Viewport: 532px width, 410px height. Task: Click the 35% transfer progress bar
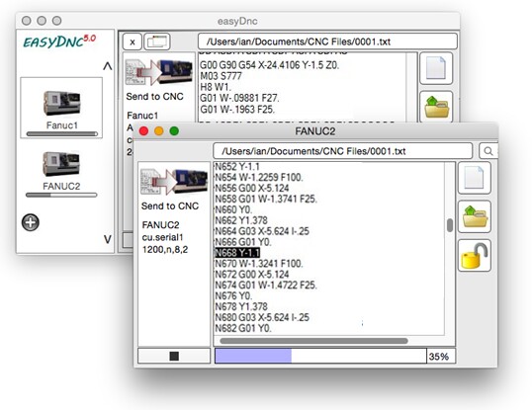320,356
